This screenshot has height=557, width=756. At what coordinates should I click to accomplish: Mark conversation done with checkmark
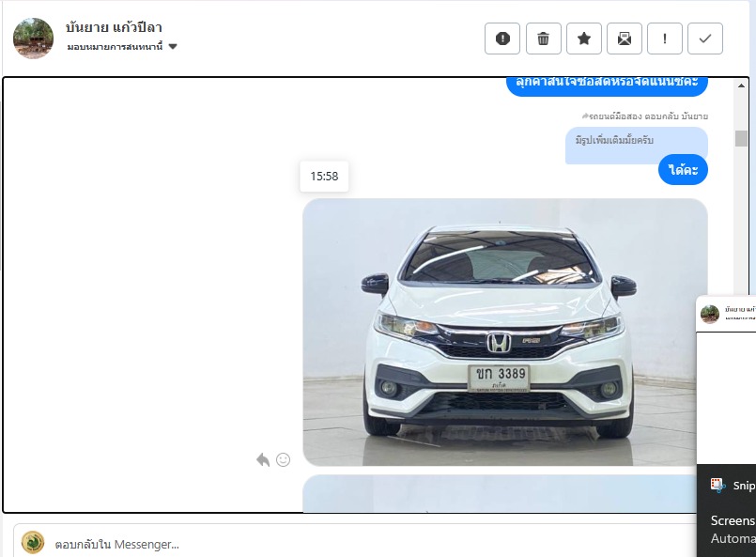[x=705, y=39]
